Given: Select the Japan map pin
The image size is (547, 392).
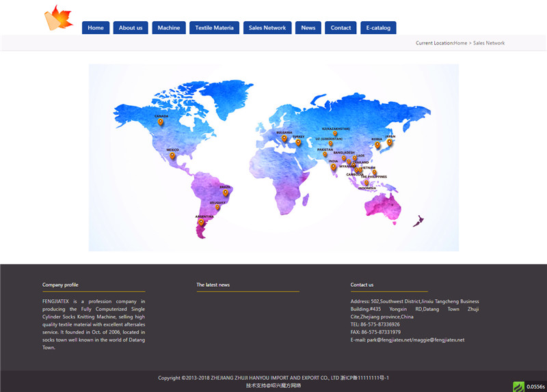Looking at the screenshot, I should coord(390,142).
